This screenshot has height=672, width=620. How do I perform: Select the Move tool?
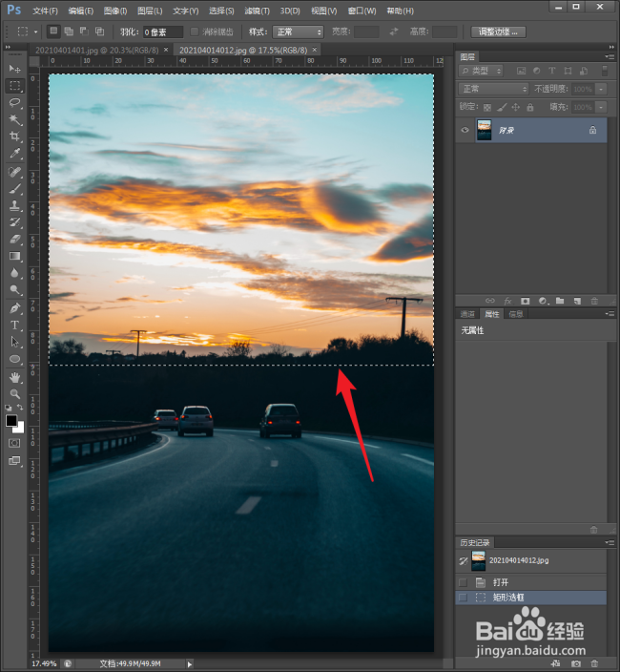coord(15,69)
